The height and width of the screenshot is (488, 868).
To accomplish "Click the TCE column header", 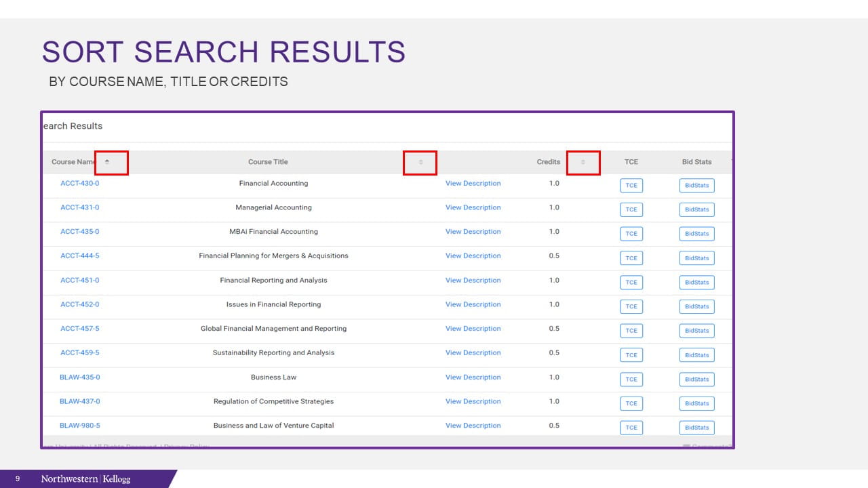I will pos(631,162).
